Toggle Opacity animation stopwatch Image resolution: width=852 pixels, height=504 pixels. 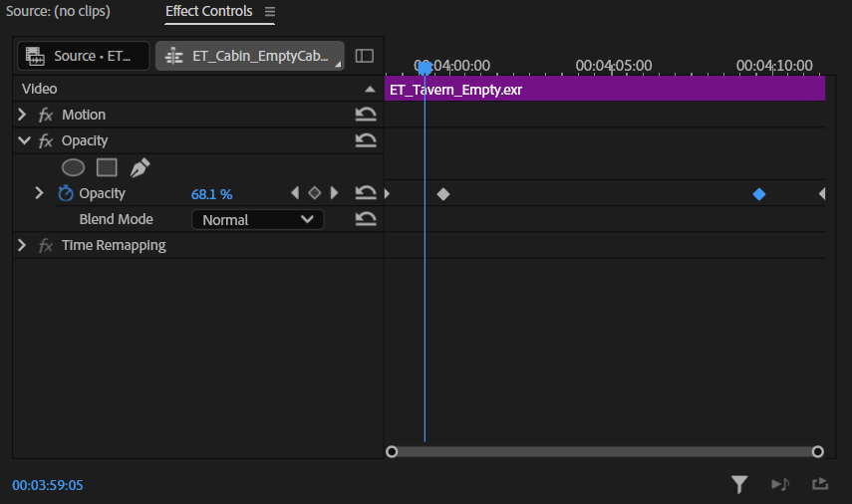coord(66,193)
